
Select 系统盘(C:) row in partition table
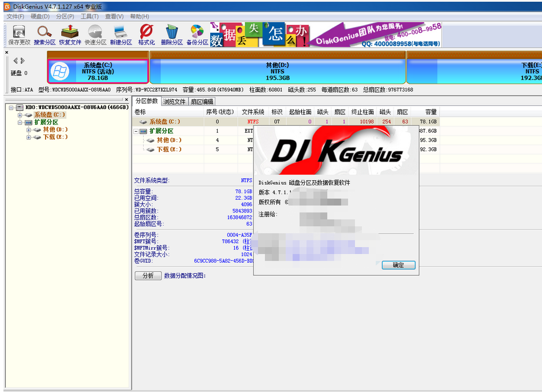[286, 122]
